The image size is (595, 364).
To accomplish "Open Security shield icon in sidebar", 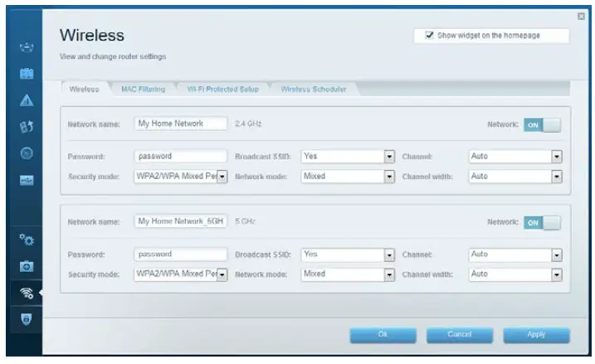I will [27, 319].
